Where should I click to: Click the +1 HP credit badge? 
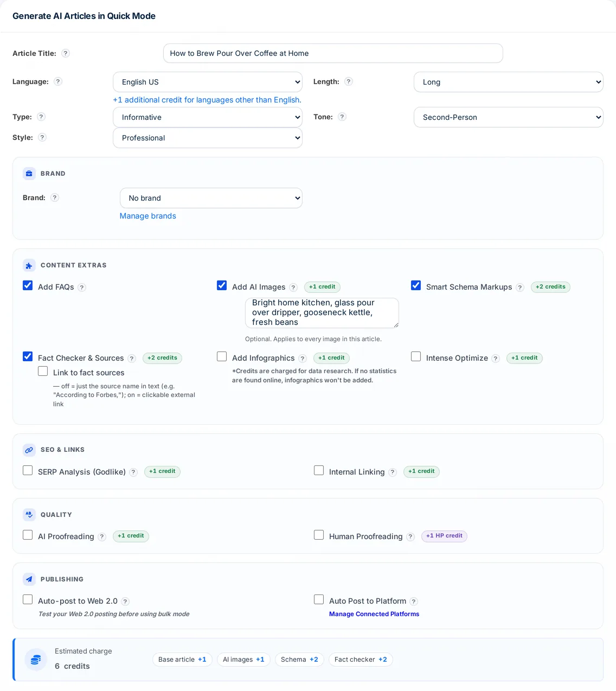(x=444, y=536)
